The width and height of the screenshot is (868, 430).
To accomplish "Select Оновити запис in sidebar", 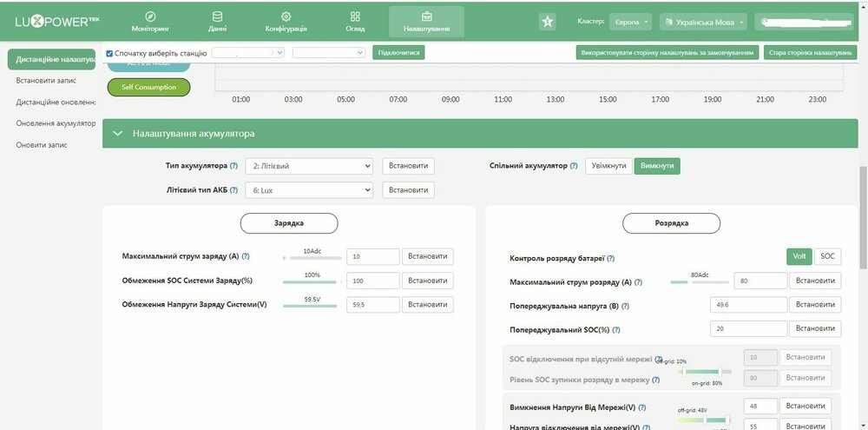I will pos(42,145).
